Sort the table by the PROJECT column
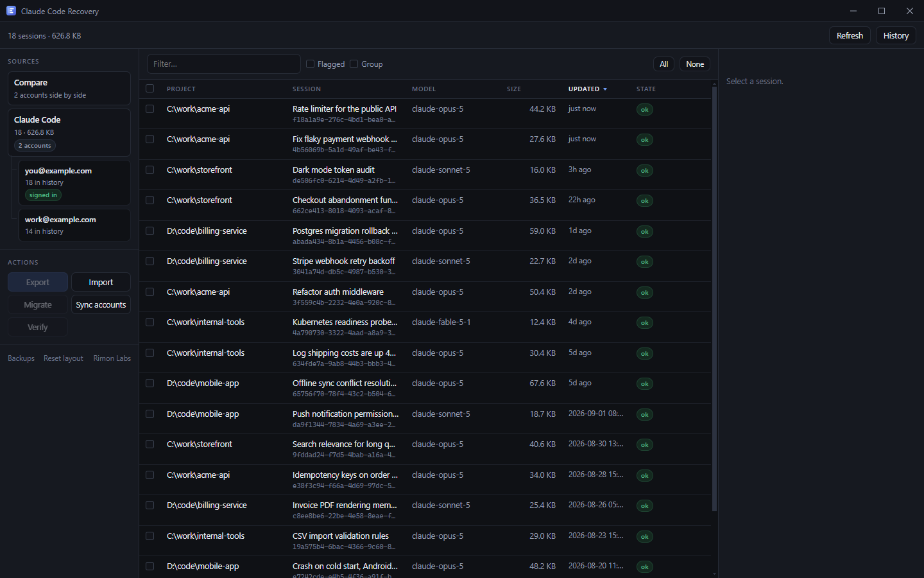 (181, 89)
